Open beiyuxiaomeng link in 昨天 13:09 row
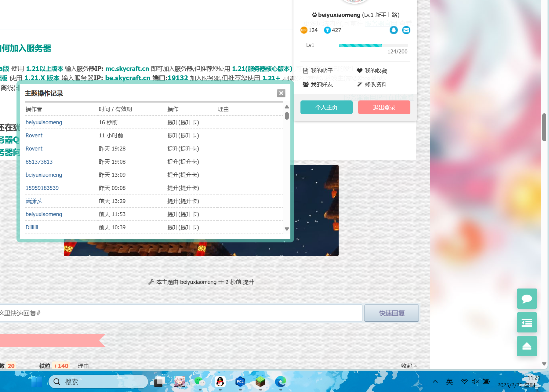 pos(44,175)
